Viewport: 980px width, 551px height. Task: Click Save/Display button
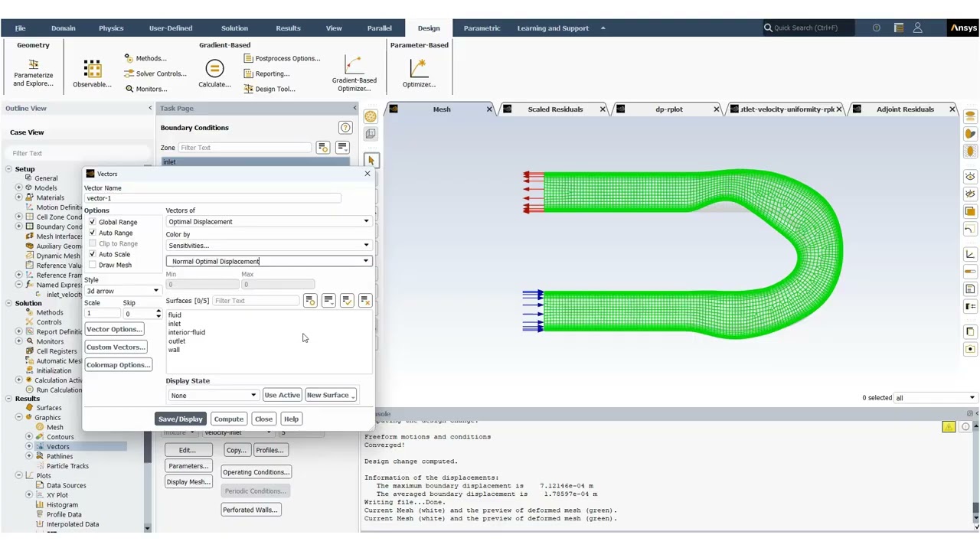pyautogui.click(x=181, y=419)
